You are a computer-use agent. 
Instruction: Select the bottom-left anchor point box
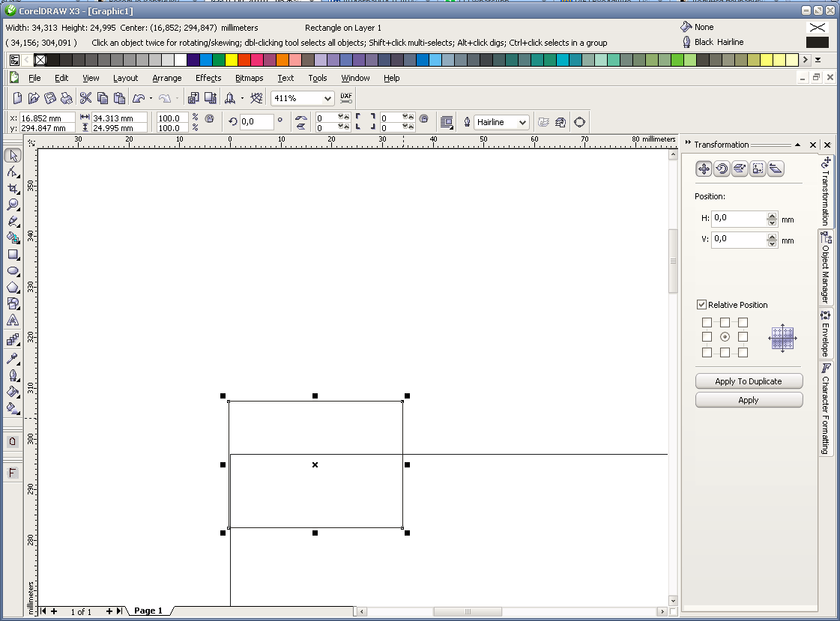point(707,352)
